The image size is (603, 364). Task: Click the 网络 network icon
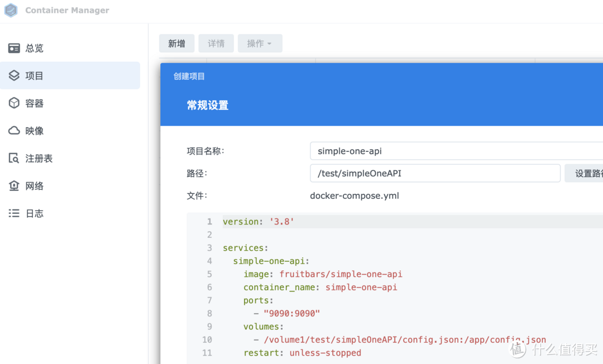pyautogui.click(x=14, y=186)
